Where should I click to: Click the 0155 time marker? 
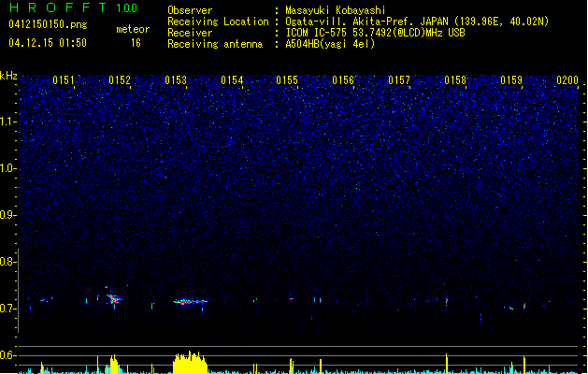(287, 80)
